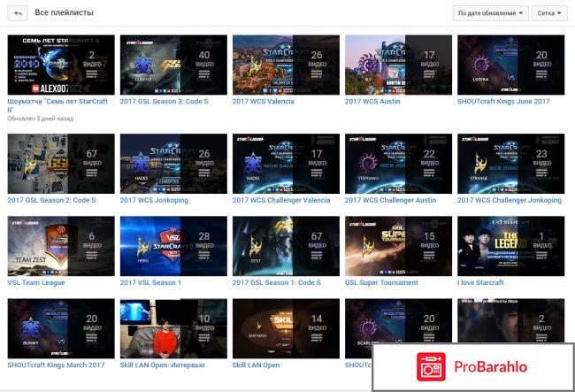Open the 'SHOUTcraft Kings March 2017' link

(56, 365)
